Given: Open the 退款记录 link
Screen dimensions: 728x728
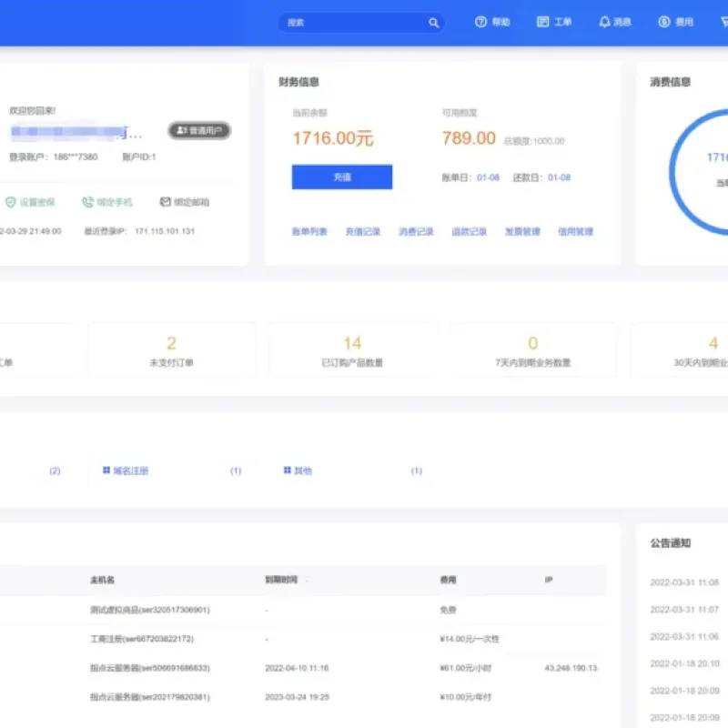Looking at the screenshot, I should [470, 232].
